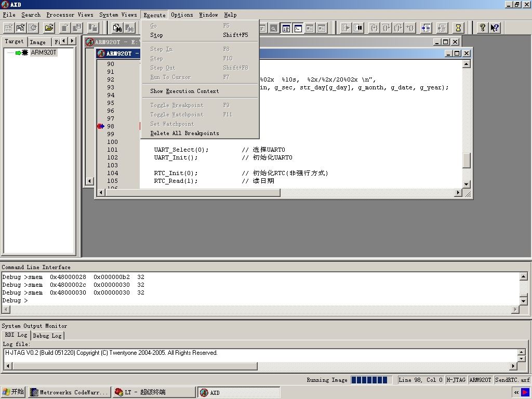Select Show Execution Context menu entry

pos(200,91)
